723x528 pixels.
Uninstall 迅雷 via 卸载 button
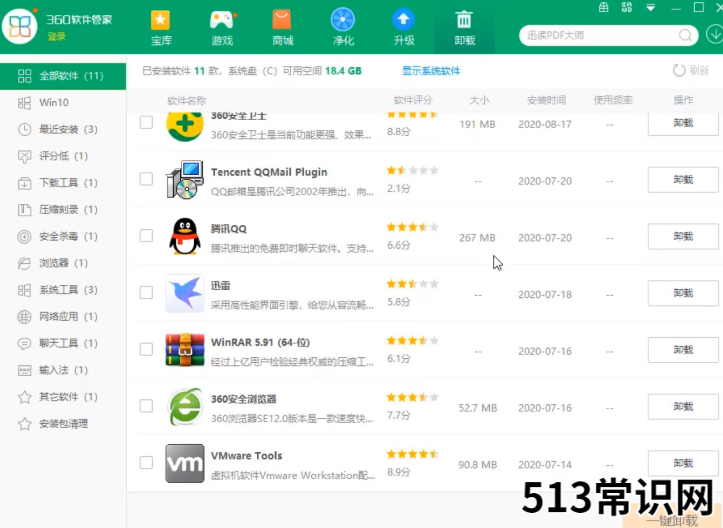click(683, 293)
